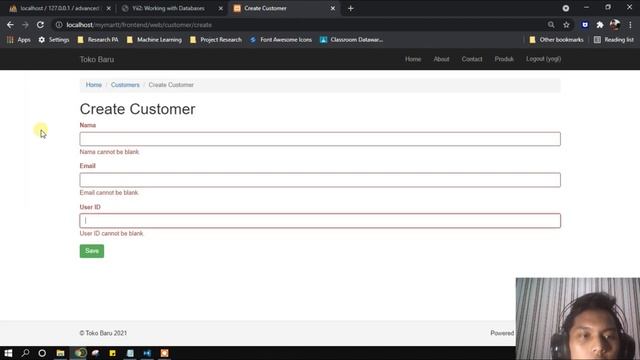Image resolution: width=640 pixels, height=360 pixels.
Task: Click the Create Customer heading
Action: [x=138, y=109]
